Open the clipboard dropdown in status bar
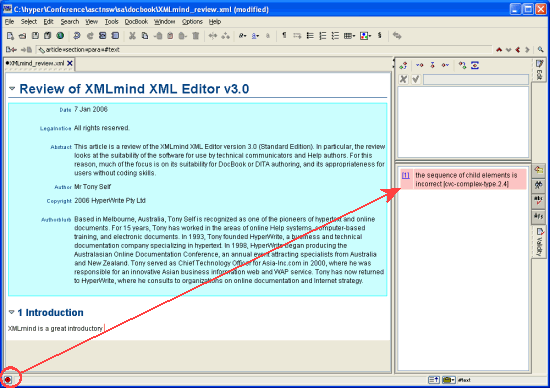 (448, 380)
